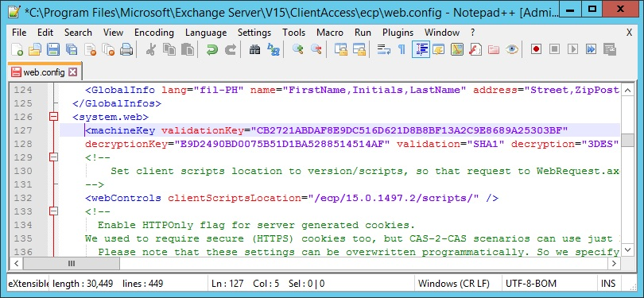The image size is (644, 298).
Task: Toggle synchronize horizontal scrolling icon
Action: [x=359, y=49]
